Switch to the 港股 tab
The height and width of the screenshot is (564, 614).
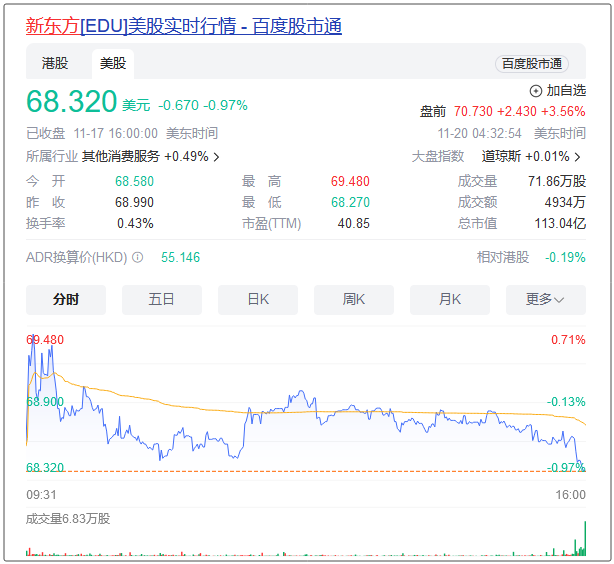tap(55, 63)
